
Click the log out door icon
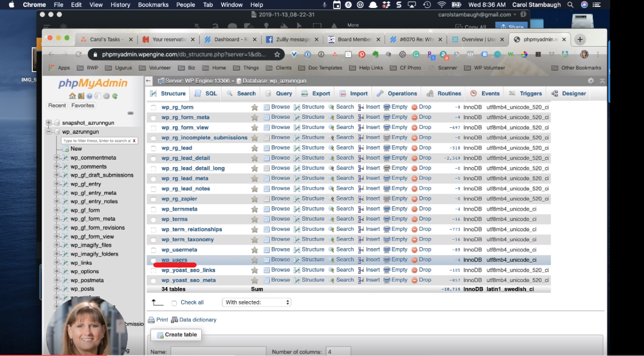tap(80, 96)
